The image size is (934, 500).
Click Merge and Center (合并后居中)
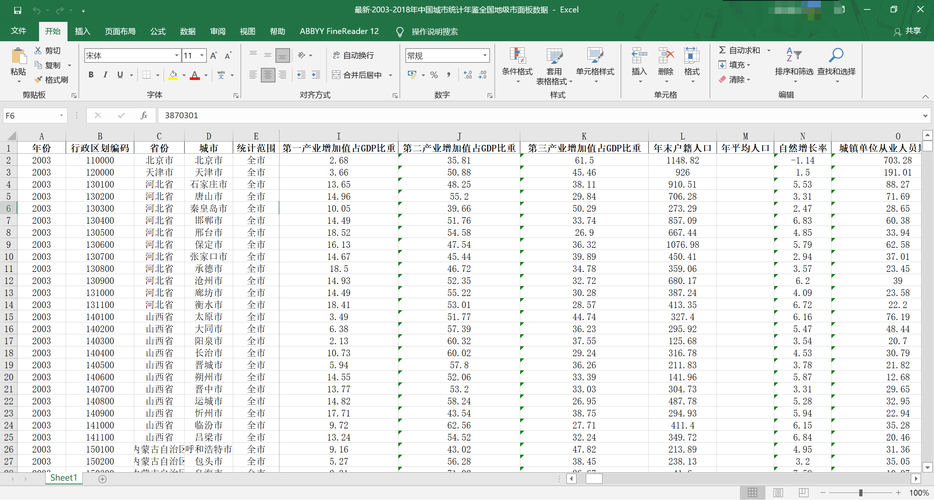point(356,75)
